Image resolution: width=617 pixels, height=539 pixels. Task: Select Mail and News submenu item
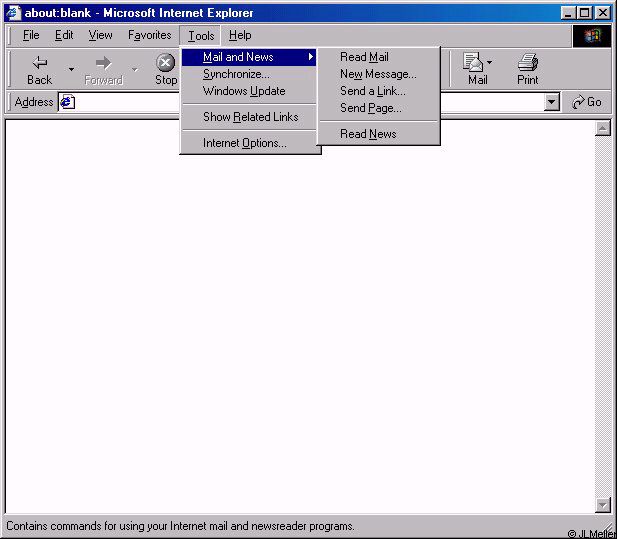point(249,57)
